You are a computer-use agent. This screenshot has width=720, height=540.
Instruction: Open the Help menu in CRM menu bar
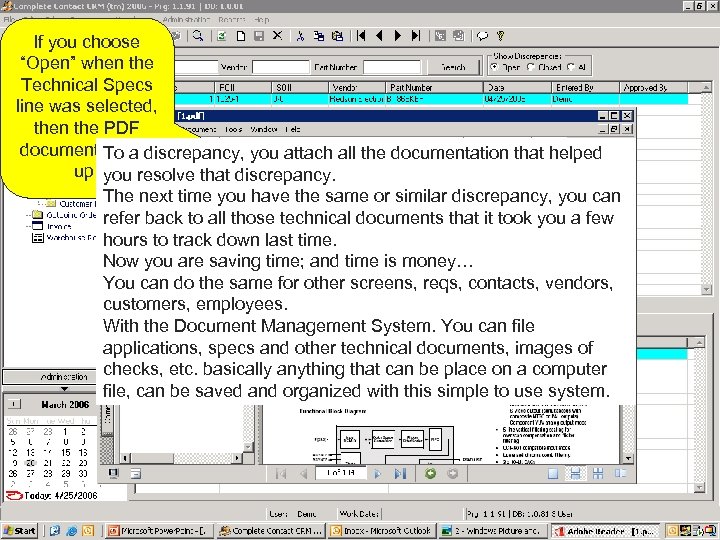(x=262, y=20)
